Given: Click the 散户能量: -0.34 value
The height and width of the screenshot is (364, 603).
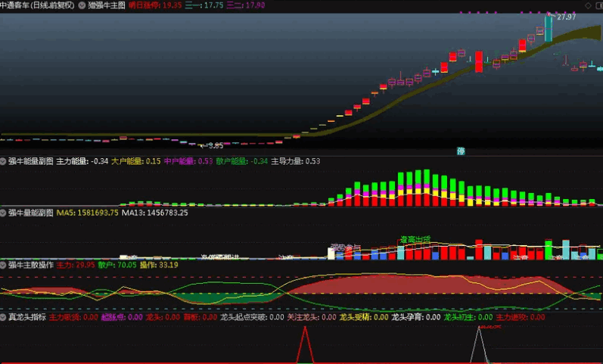Looking at the screenshot, I should coord(241,161).
